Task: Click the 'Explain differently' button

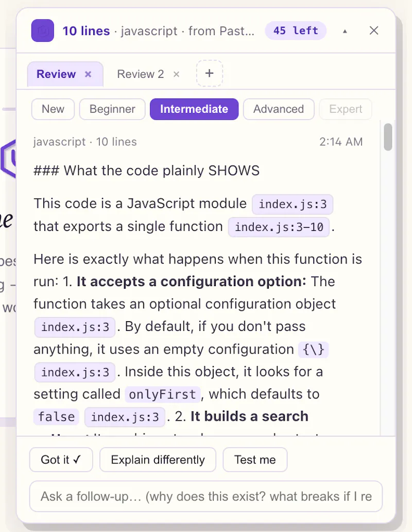Action: 158,460
